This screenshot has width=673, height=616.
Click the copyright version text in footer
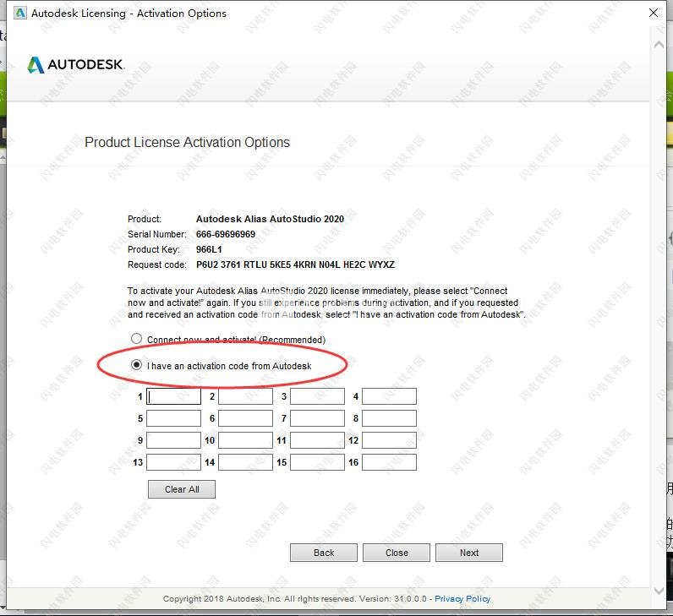coord(295,599)
